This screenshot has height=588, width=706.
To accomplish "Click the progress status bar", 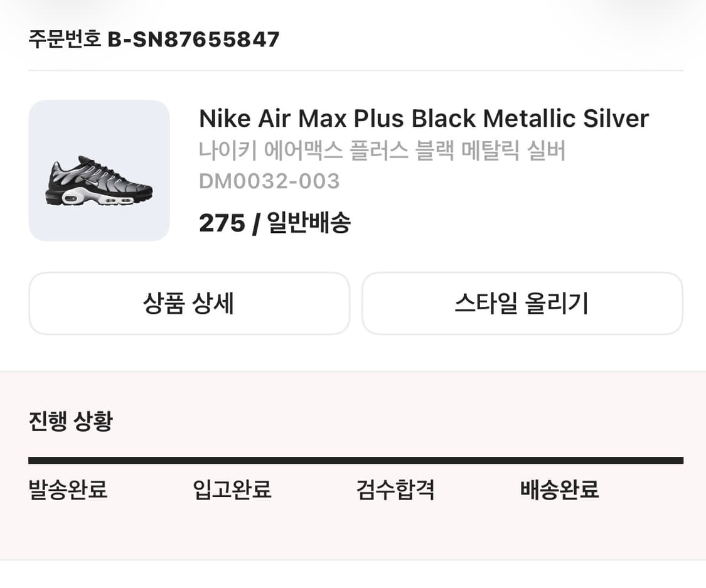I will 355,460.
